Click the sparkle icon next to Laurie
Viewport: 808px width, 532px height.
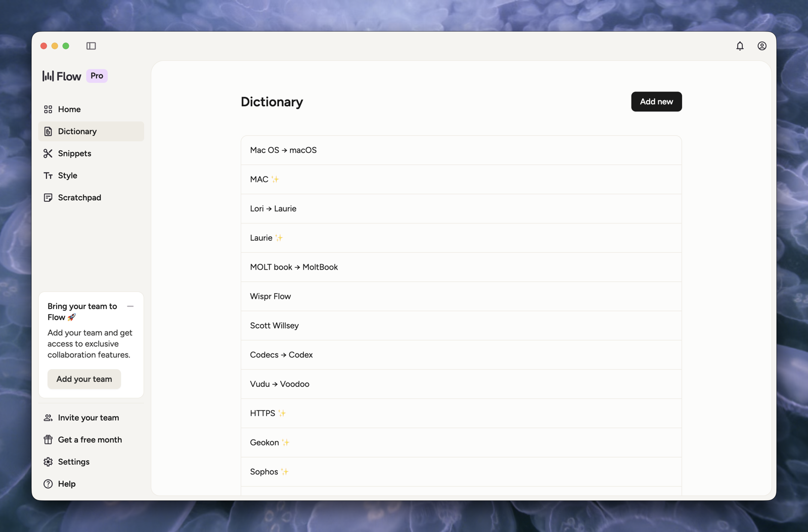[279, 238]
